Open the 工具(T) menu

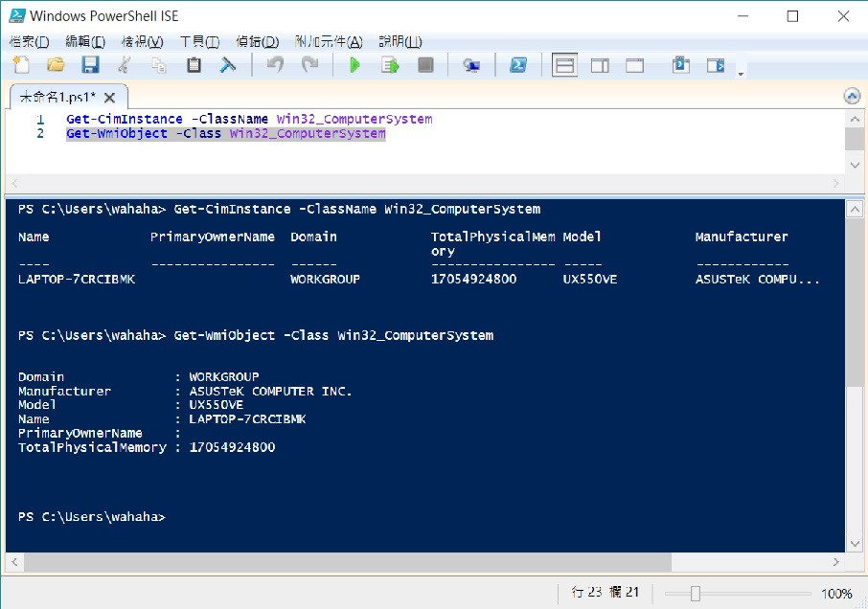click(x=200, y=41)
